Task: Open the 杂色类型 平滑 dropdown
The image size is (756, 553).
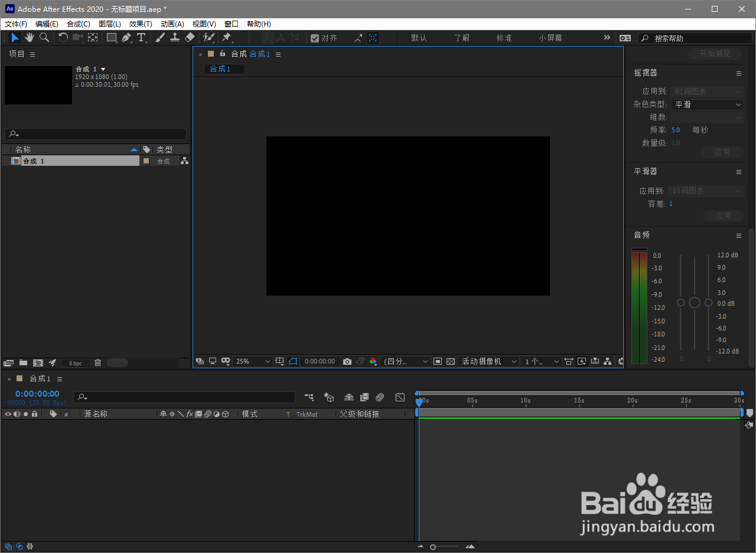Action: coord(707,104)
